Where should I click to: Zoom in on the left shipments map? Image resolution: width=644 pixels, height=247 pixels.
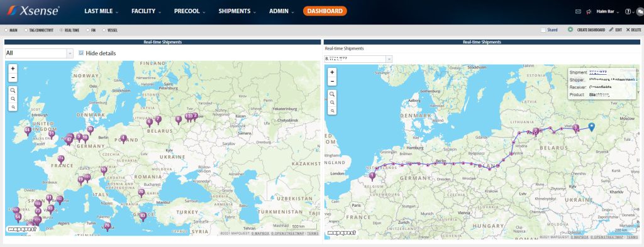pyautogui.click(x=13, y=69)
